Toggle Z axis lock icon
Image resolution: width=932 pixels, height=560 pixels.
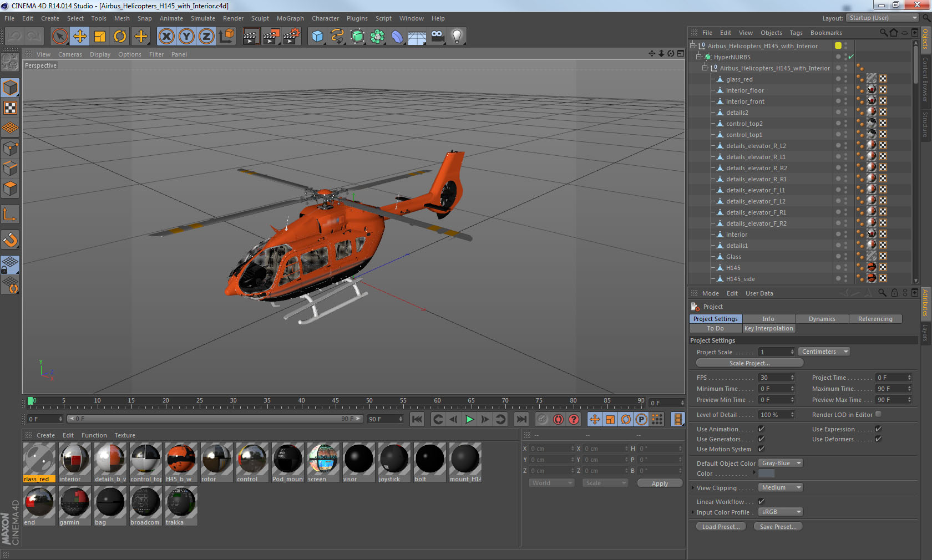point(206,37)
